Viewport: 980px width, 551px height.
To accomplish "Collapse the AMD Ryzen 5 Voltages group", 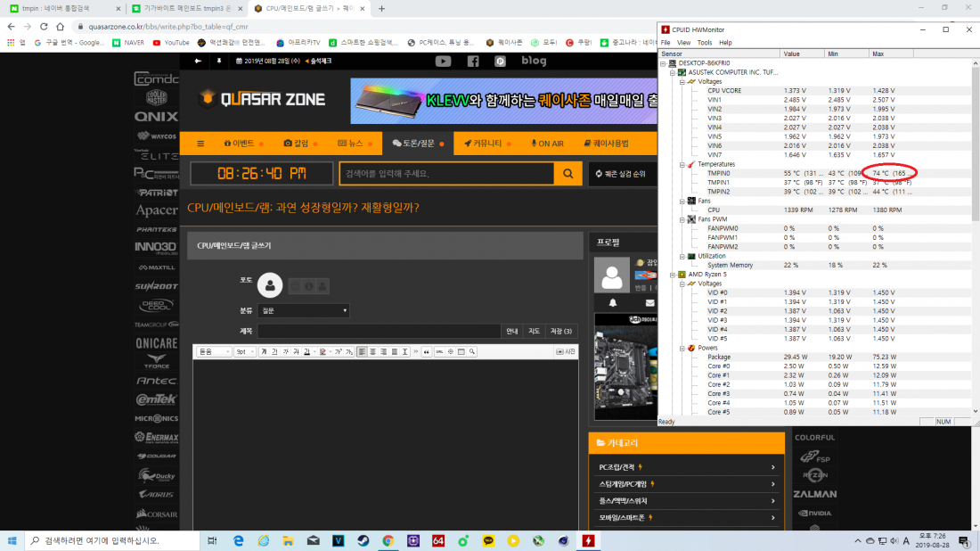I will click(682, 284).
